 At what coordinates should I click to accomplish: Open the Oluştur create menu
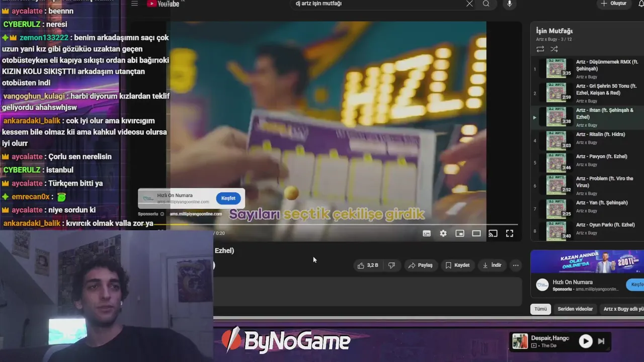click(614, 4)
